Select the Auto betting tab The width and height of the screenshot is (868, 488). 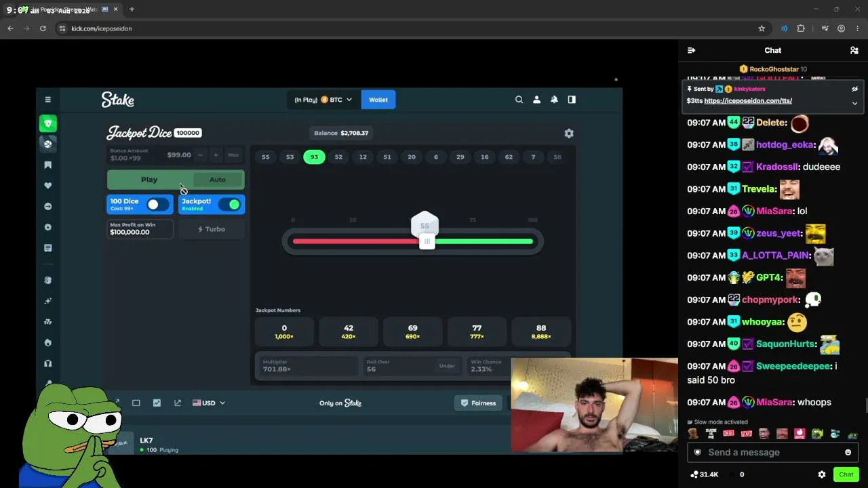pyautogui.click(x=218, y=180)
